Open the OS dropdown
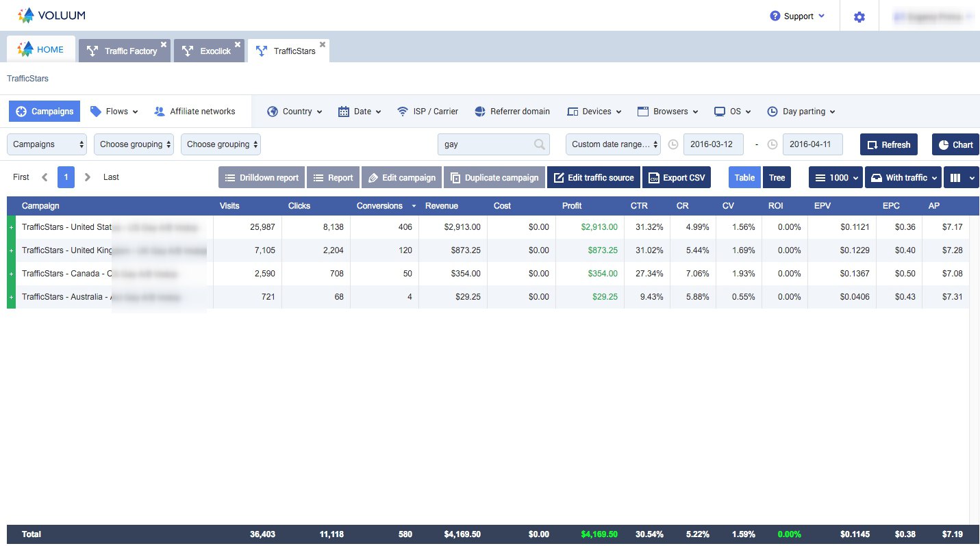The height and width of the screenshot is (546, 980). pos(733,112)
